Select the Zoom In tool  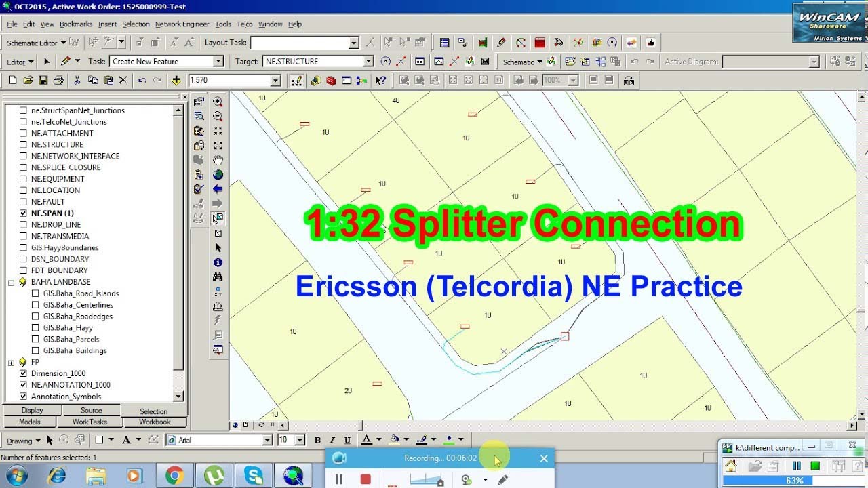pos(218,102)
